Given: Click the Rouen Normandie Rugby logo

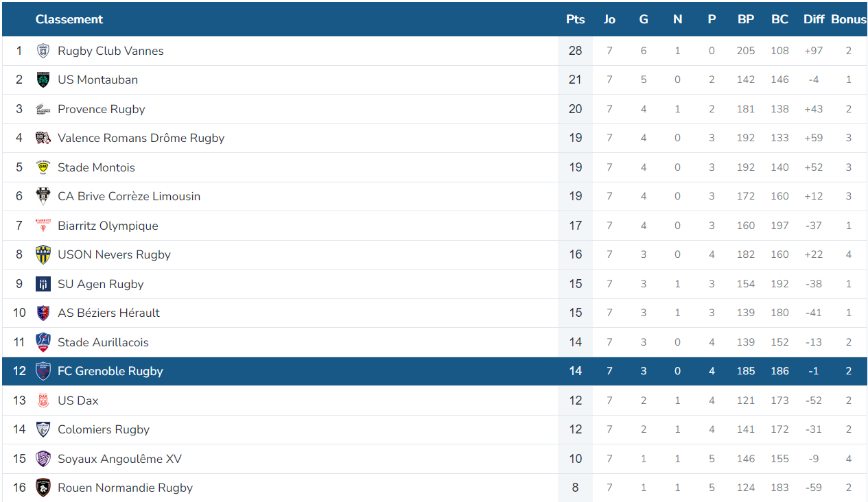Looking at the screenshot, I should [x=43, y=488].
